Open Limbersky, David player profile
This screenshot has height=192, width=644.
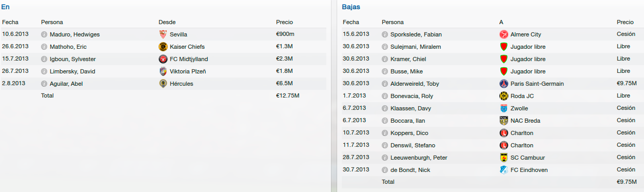[72, 71]
